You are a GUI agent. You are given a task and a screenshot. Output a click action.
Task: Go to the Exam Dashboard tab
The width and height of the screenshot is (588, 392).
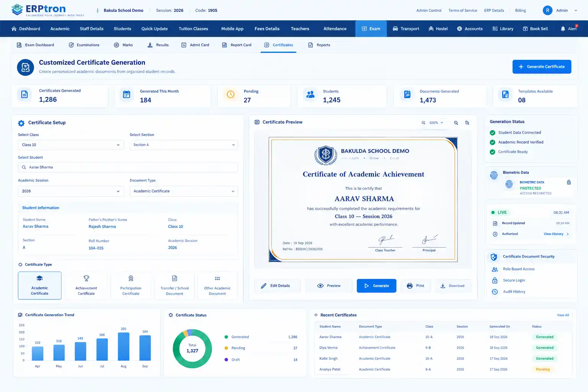pyautogui.click(x=35, y=45)
